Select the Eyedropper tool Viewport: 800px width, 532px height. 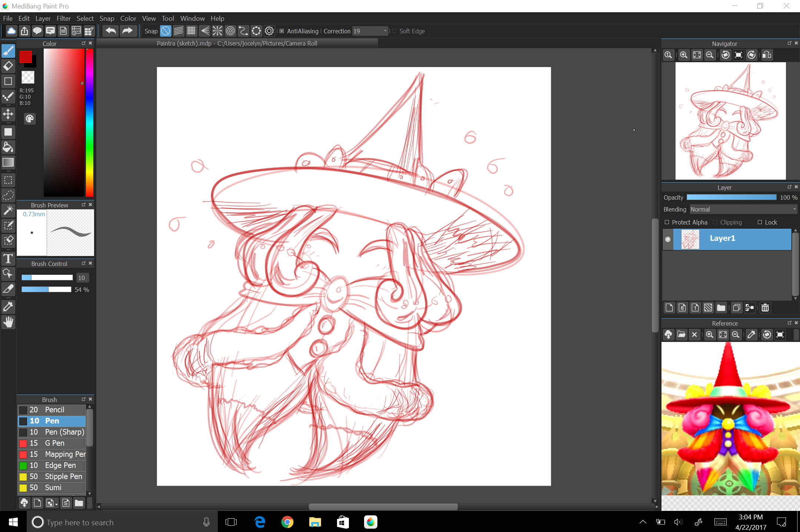point(8,307)
